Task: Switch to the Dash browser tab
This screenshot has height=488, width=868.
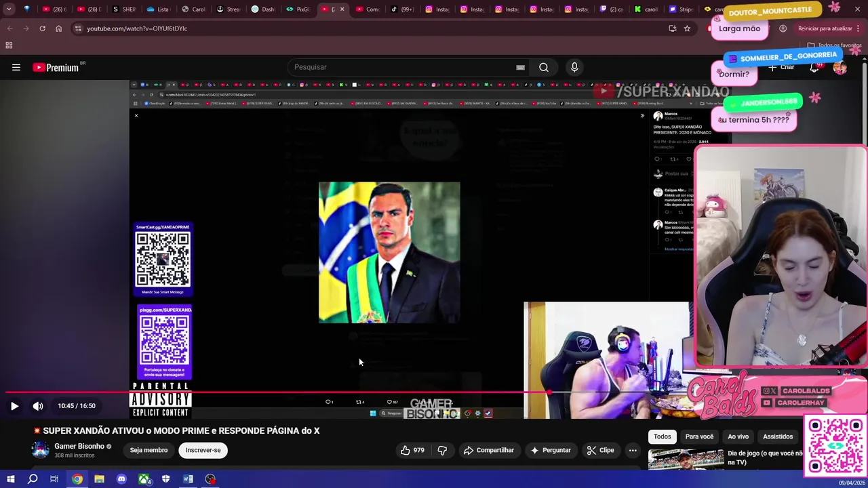Action: point(263,9)
